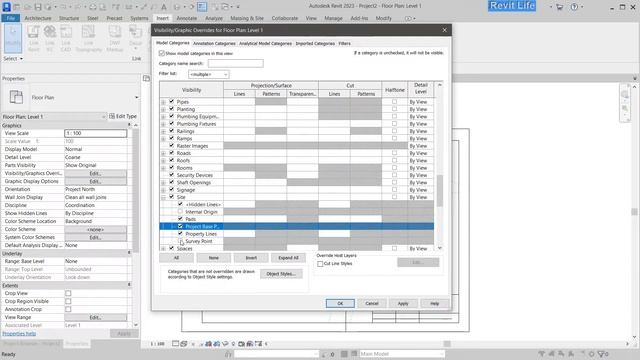This screenshot has height=360, width=640.
Task: Toggle Crop View checkbox in Properties
Action: pyautogui.click(x=68, y=293)
